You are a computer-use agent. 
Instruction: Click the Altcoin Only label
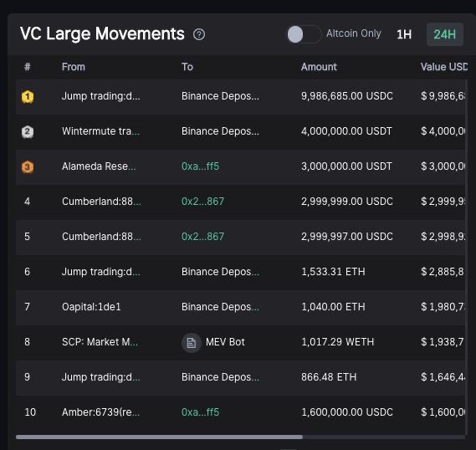pos(354,33)
